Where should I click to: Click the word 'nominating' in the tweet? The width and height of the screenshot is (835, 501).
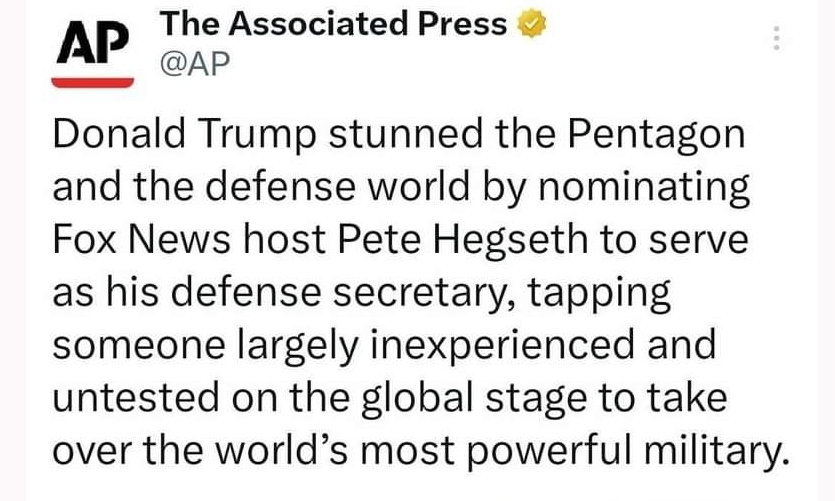644,188
